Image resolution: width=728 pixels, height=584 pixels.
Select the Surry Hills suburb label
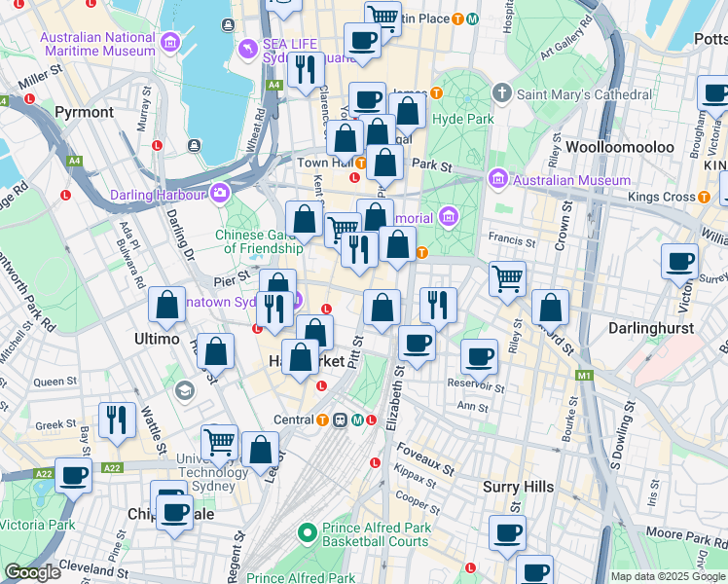pyautogui.click(x=518, y=487)
